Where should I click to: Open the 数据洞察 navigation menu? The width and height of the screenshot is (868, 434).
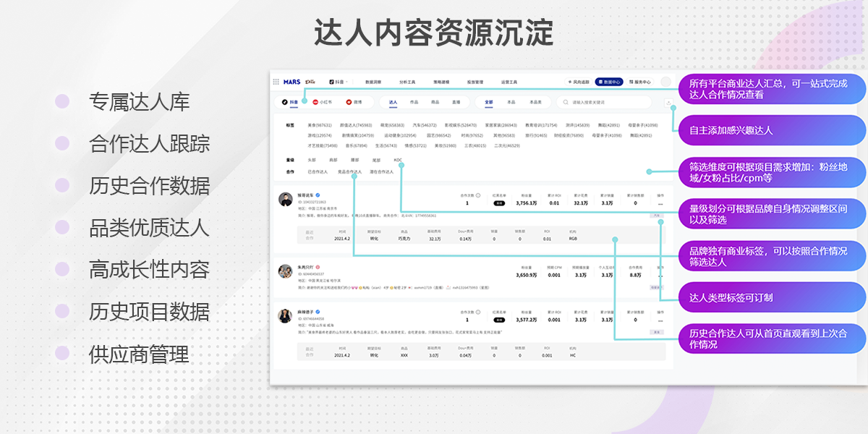[373, 82]
